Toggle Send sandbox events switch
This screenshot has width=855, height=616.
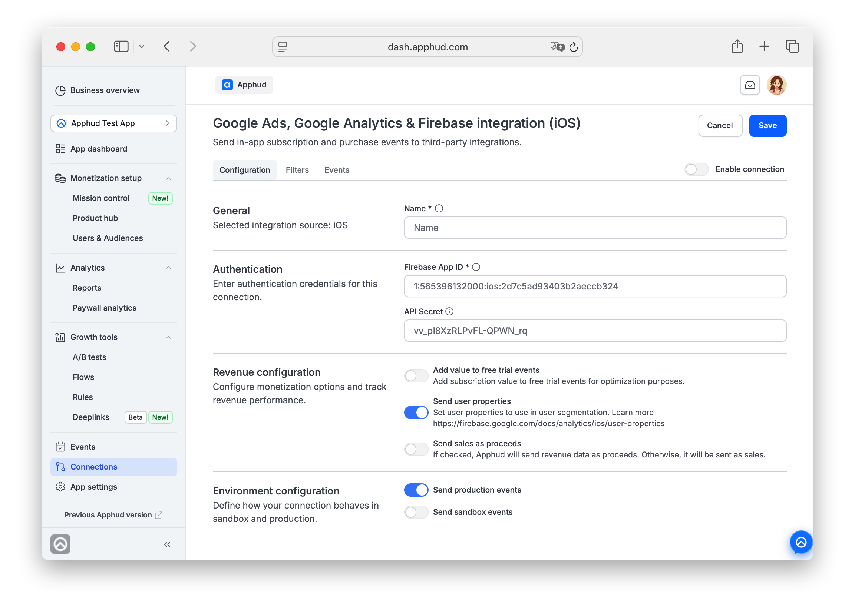pos(416,512)
